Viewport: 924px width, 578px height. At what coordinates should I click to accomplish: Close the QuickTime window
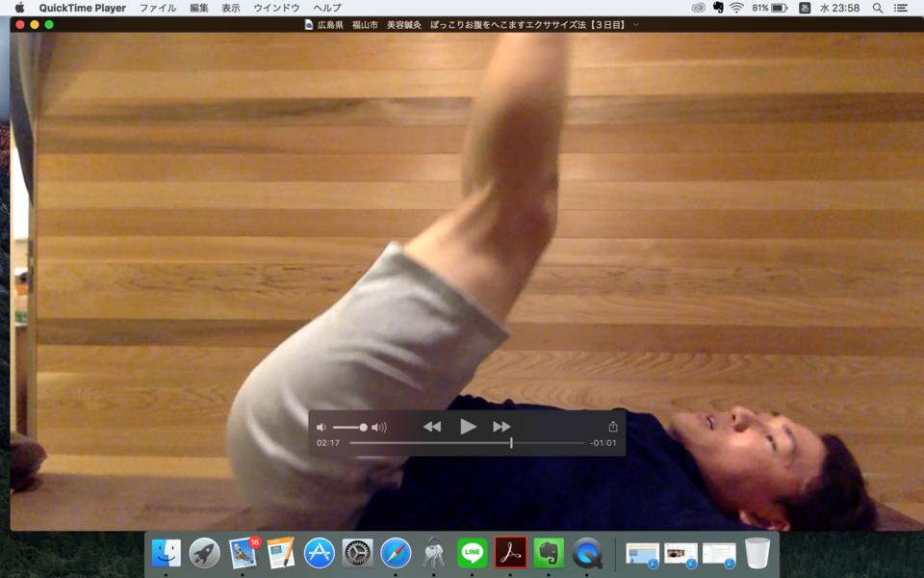(x=20, y=25)
